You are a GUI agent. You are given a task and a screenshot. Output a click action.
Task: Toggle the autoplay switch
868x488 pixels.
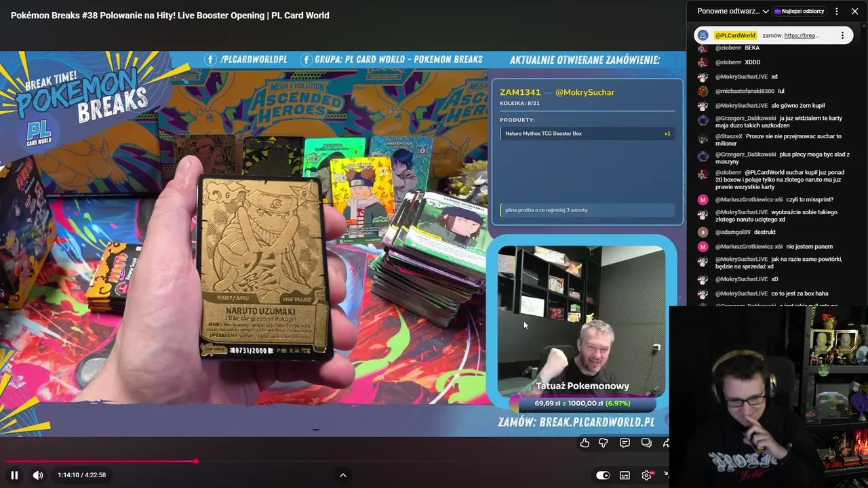(603, 475)
